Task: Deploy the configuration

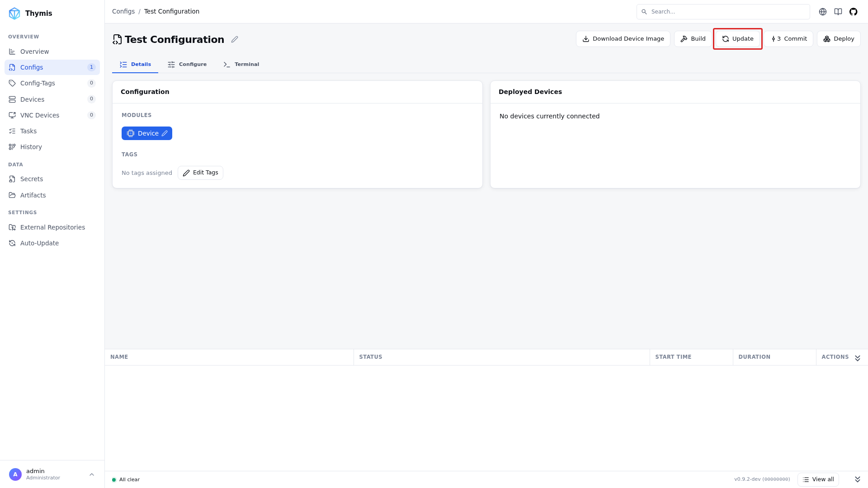Action: tap(839, 39)
